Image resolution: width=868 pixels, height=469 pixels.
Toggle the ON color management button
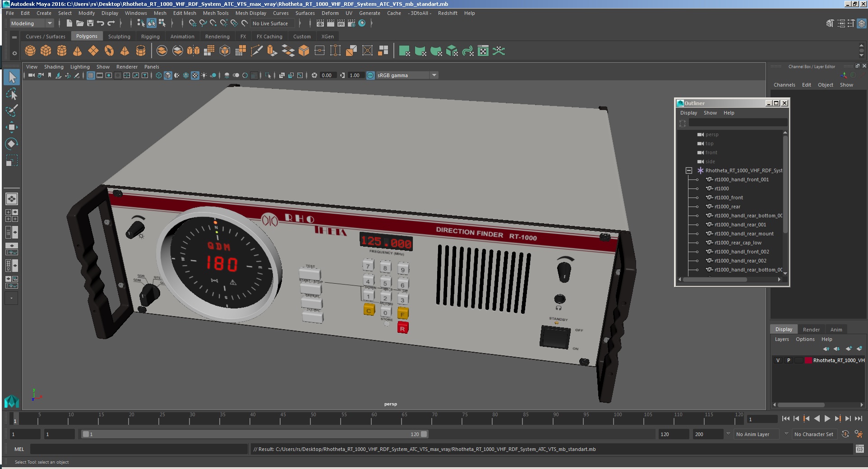[370, 75]
